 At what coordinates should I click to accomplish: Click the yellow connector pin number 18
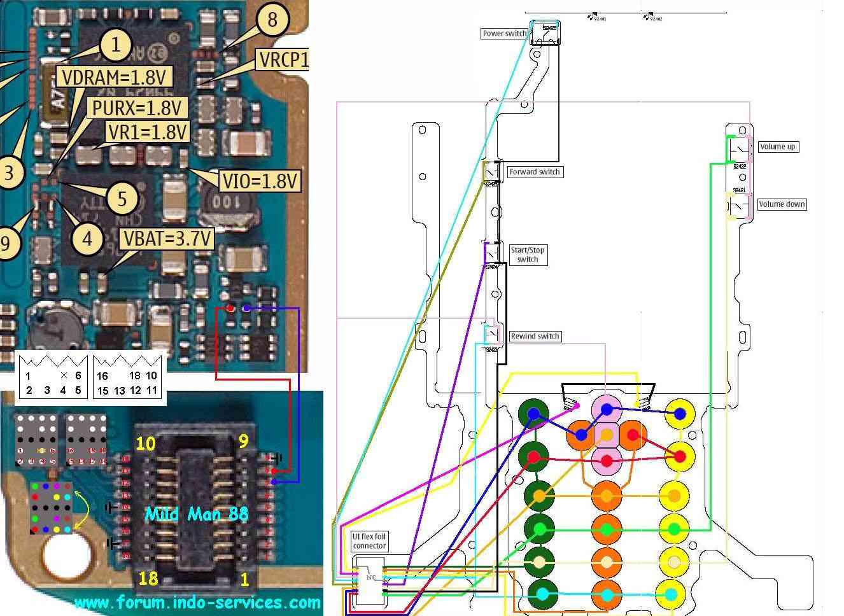(148, 578)
